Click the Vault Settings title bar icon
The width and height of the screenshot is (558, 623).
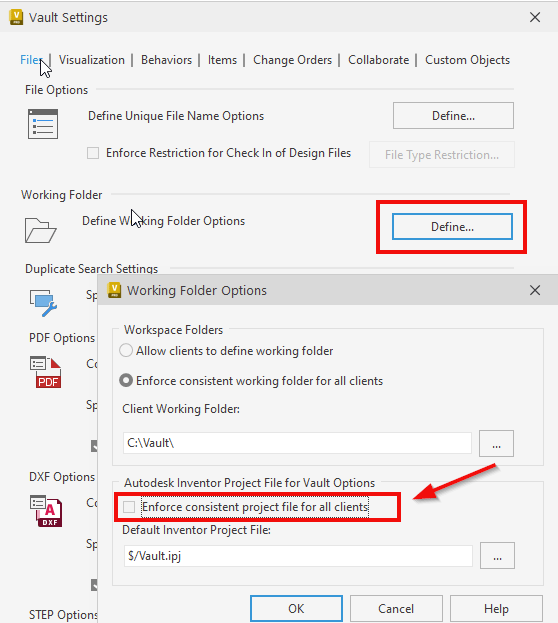tap(16, 17)
